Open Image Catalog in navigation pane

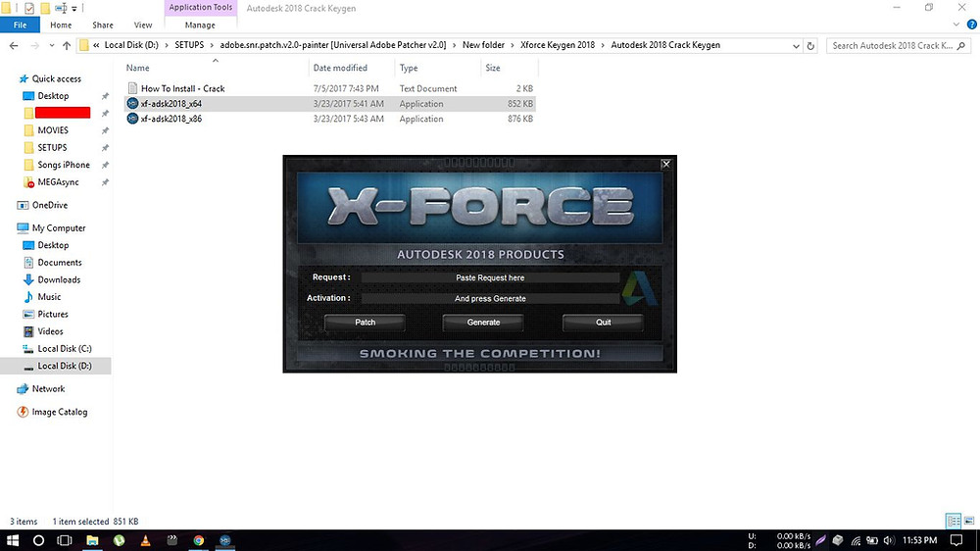click(x=60, y=412)
